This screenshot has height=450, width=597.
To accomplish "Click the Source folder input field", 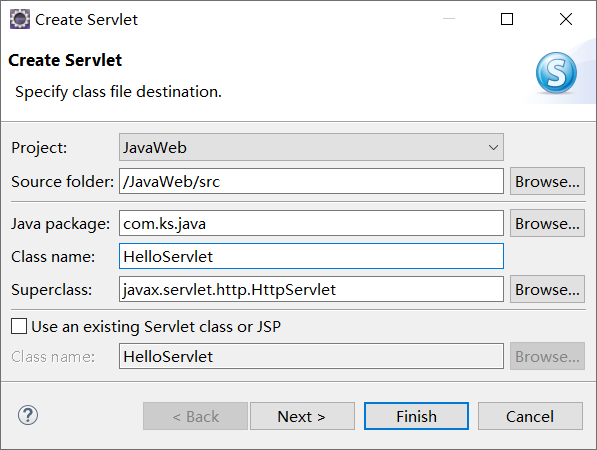I will (x=311, y=181).
